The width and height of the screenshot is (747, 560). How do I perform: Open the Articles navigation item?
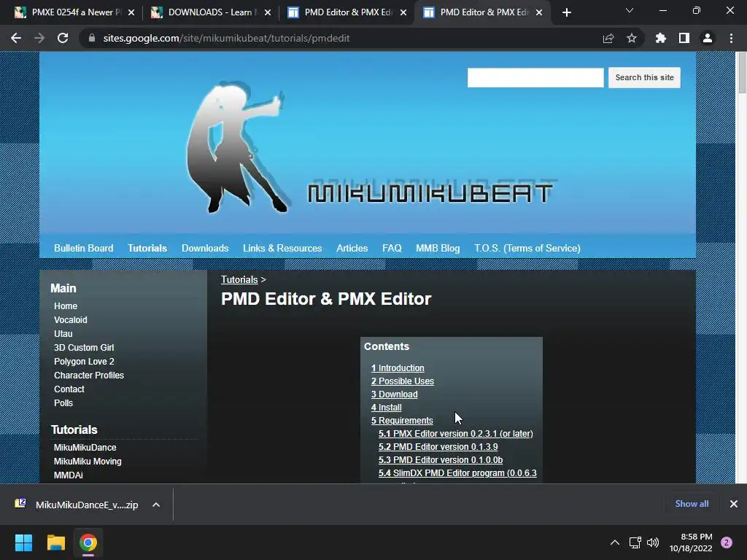352,248
